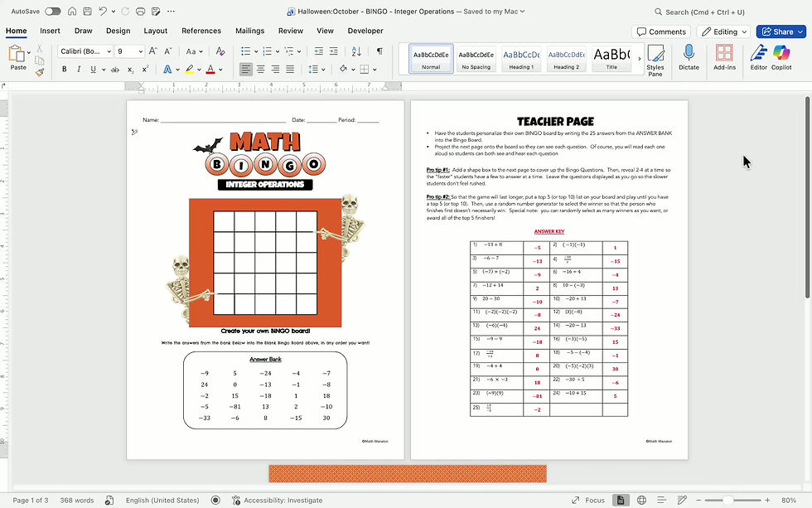812x508 pixels.
Task: Toggle the AutoSave switch
Action: point(53,11)
